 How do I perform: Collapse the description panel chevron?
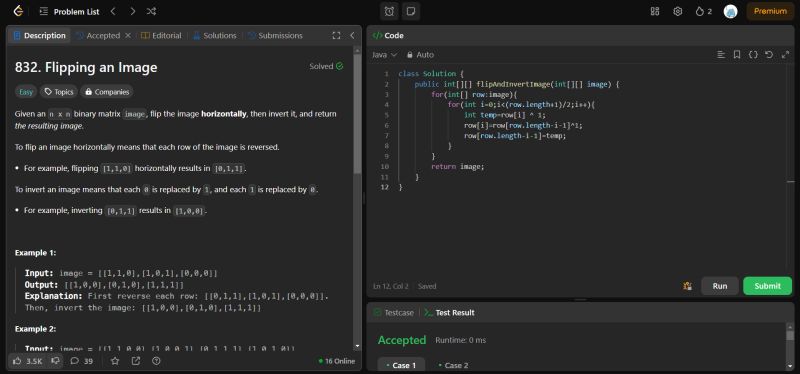(352, 36)
